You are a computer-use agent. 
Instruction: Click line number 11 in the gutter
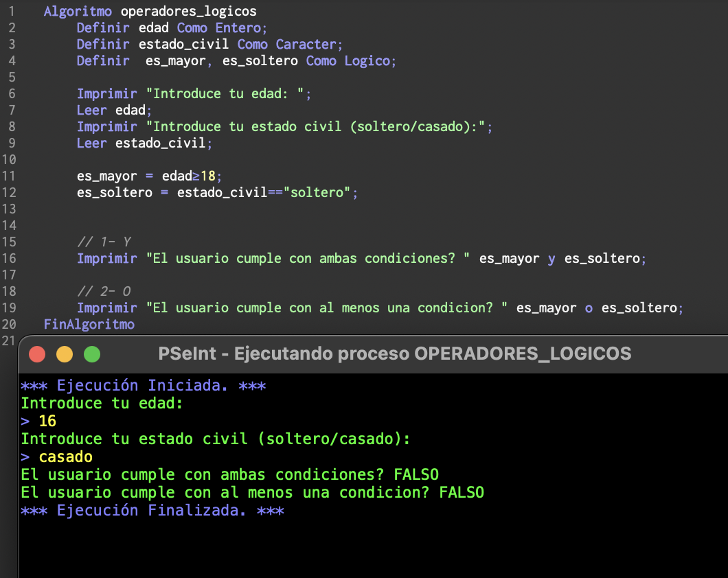[11, 176]
